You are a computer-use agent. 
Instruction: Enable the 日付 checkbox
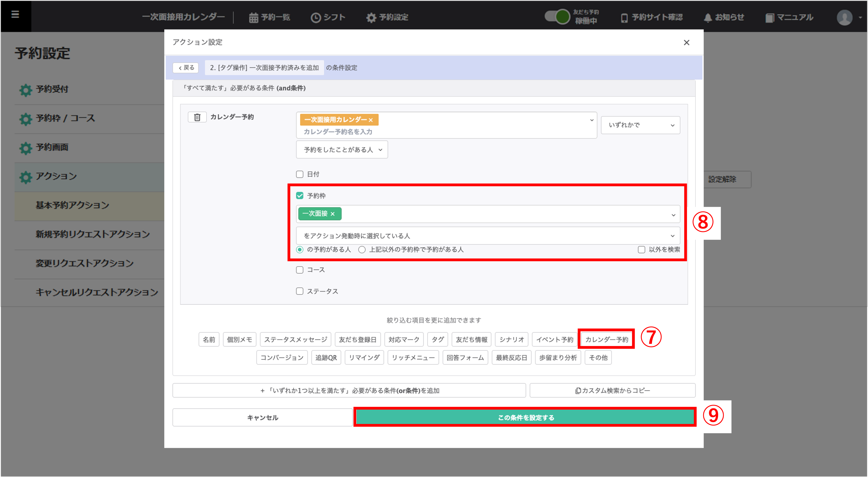pos(300,174)
